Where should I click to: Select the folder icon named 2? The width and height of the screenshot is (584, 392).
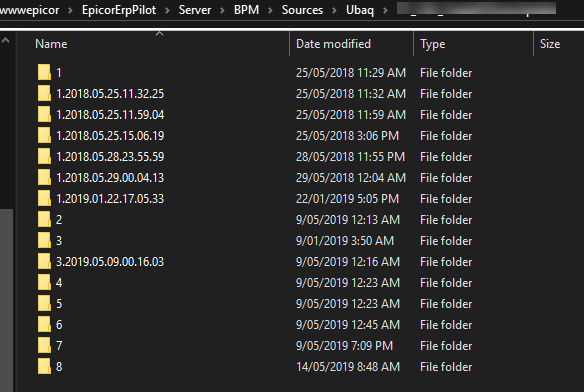[x=44, y=219]
